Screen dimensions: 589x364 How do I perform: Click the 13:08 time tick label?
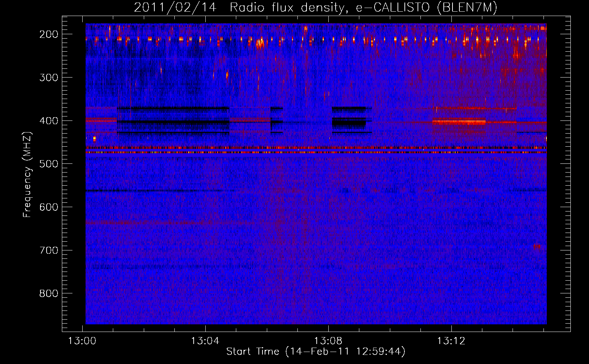tap(328, 341)
